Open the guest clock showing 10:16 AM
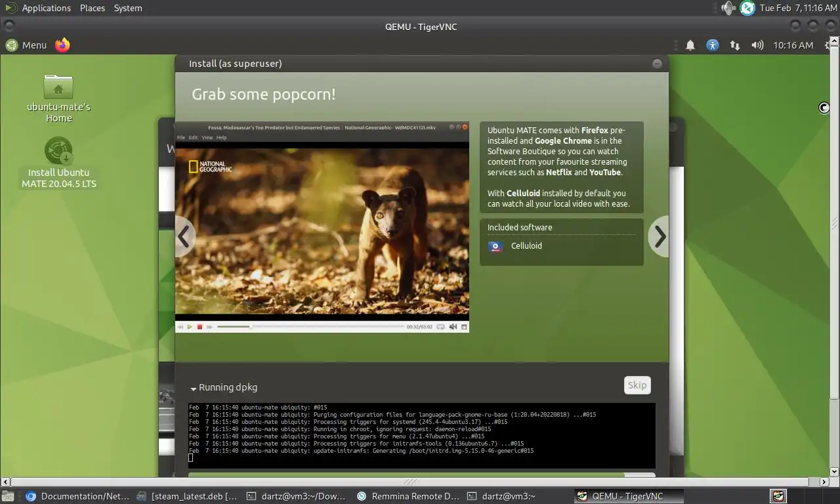 click(x=793, y=45)
